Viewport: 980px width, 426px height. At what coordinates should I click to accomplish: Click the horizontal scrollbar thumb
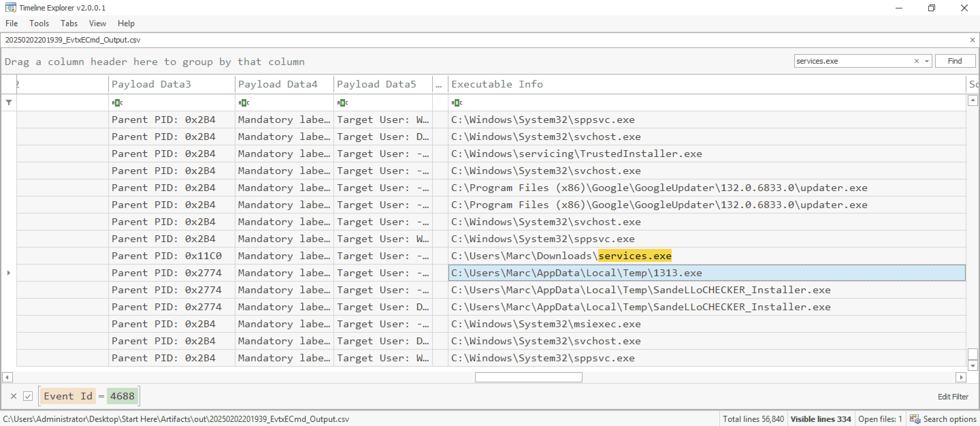coord(528,377)
